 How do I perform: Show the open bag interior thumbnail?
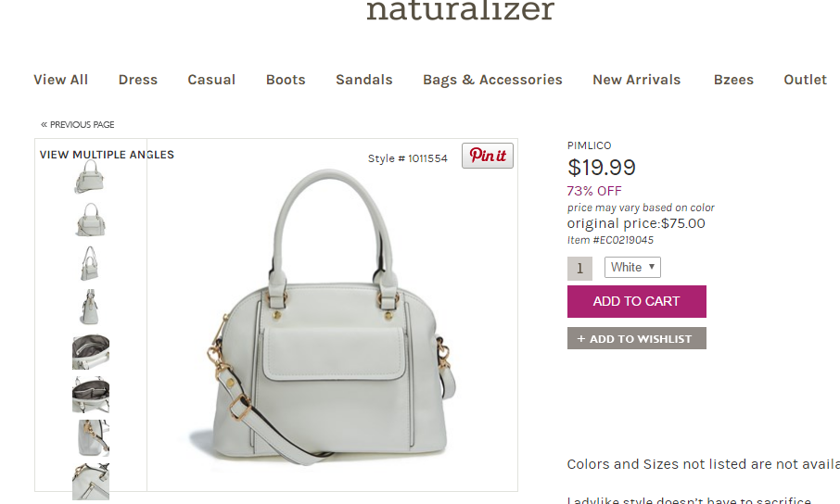pos(91,351)
